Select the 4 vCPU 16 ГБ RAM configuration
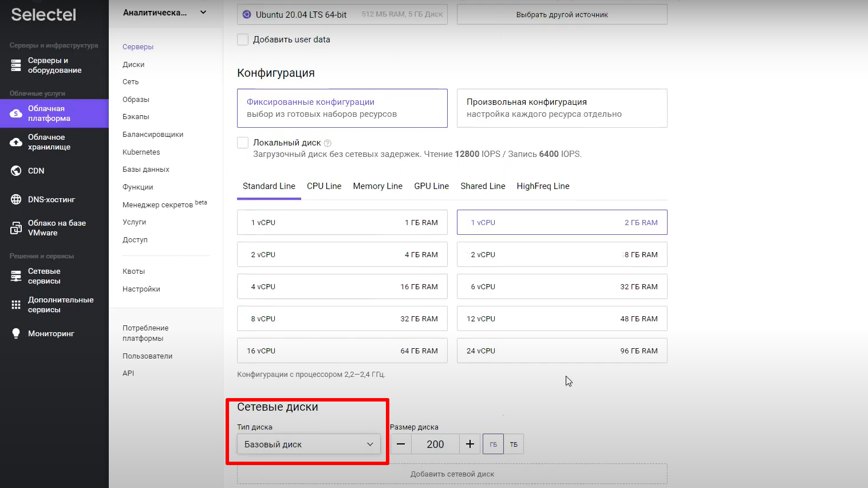Screen dimensions: 868x488 tap(342, 286)
